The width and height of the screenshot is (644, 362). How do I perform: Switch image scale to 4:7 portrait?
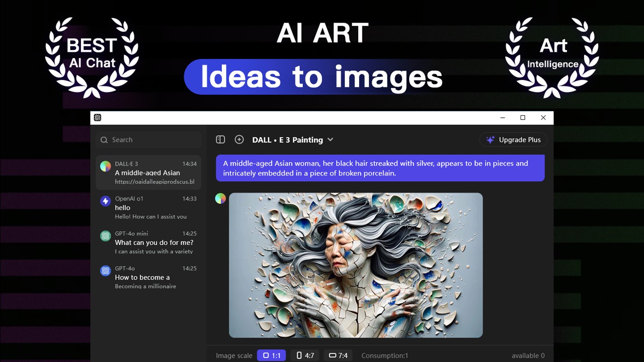(x=304, y=355)
